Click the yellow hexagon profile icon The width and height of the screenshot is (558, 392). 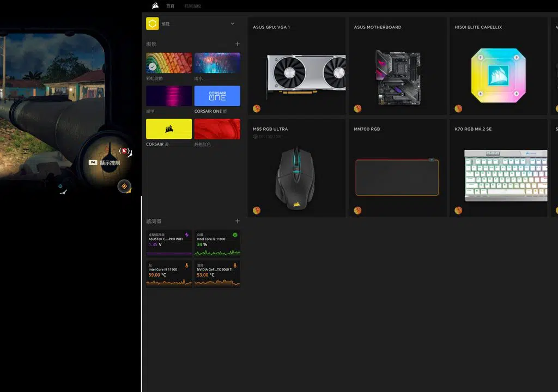click(x=152, y=24)
